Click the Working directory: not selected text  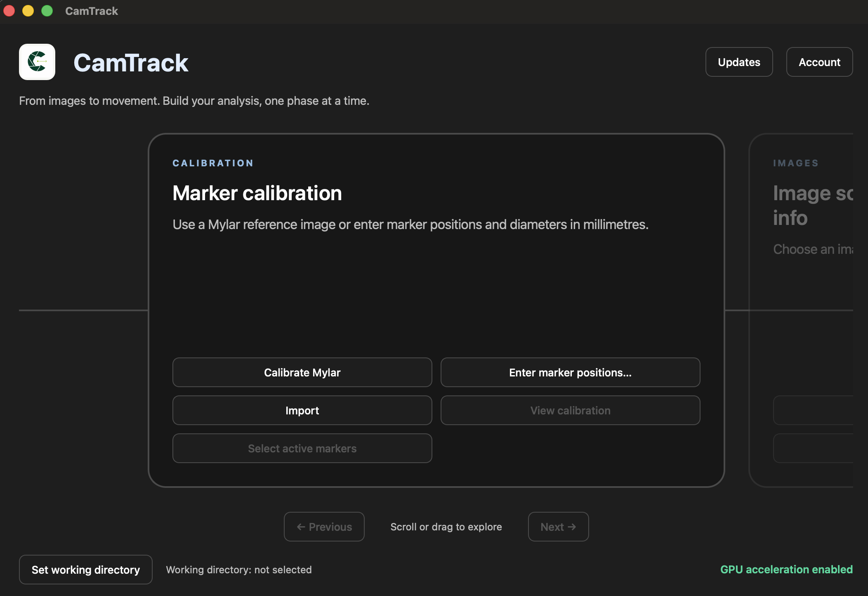click(x=239, y=570)
